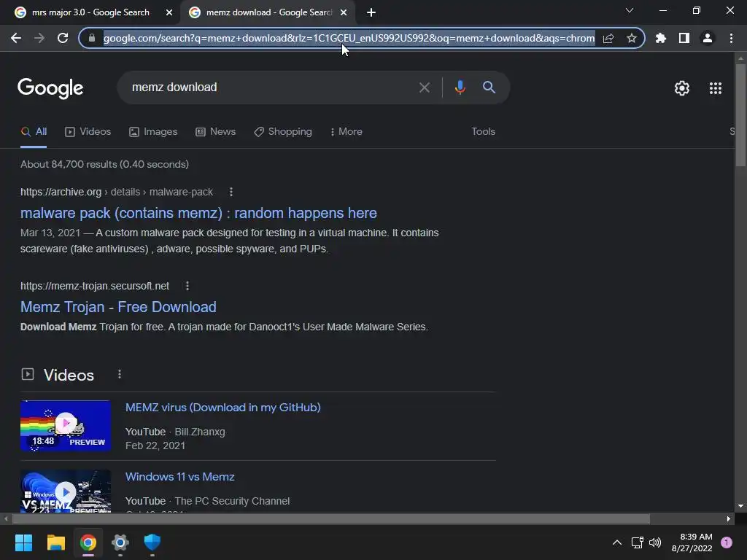Screen dimensions: 747x560
Task: Open clock showing 8:39 AM
Action: pyautogui.click(x=692, y=542)
